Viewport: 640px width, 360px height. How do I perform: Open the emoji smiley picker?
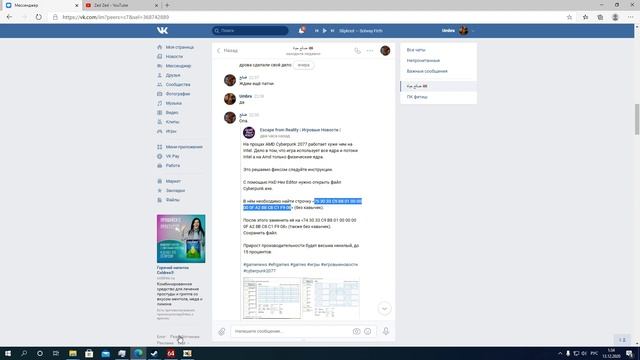pyautogui.click(x=368, y=331)
